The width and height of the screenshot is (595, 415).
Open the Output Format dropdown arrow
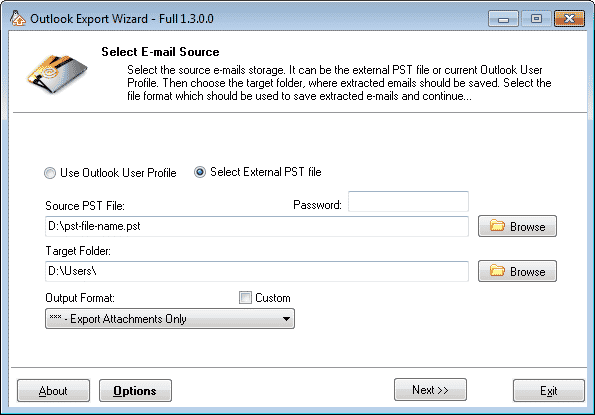pyautogui.click(x=286, y=319)
